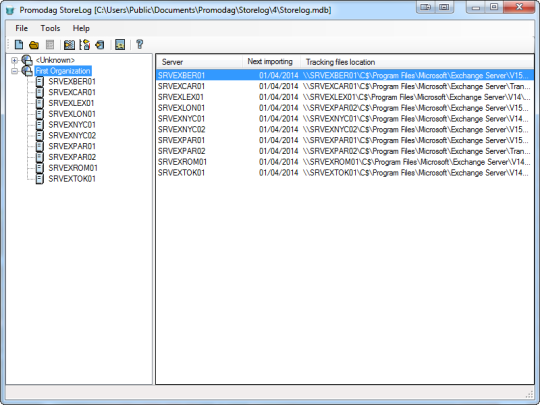540x405 pixels.
Task: Select the SRVEXLEX01 row in the server list
Action: point(345,97)
